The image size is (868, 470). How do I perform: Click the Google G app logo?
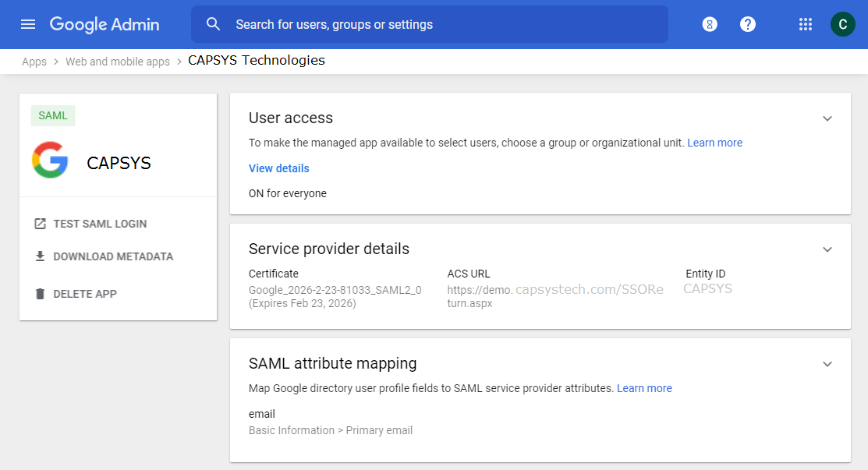pyautogui.click(x=50, y=160)
